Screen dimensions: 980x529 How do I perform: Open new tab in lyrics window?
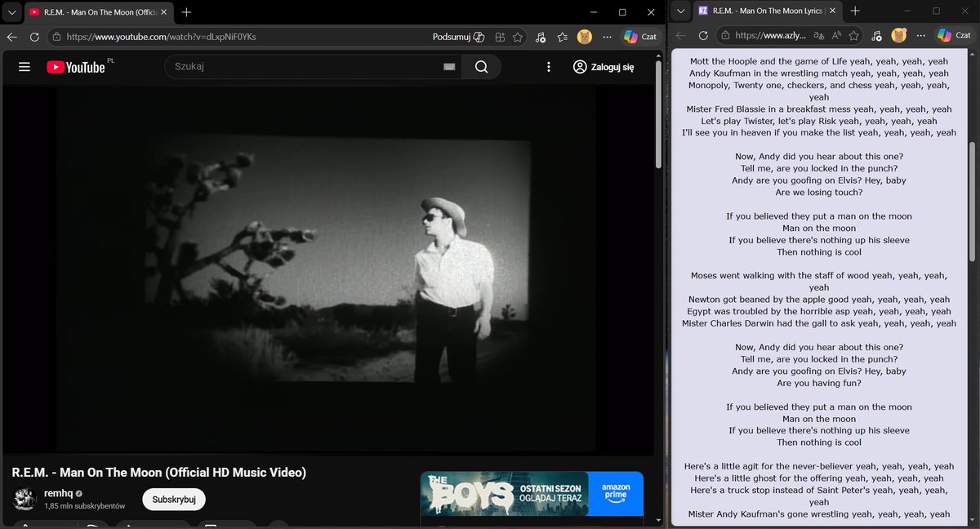click(854, 11)
